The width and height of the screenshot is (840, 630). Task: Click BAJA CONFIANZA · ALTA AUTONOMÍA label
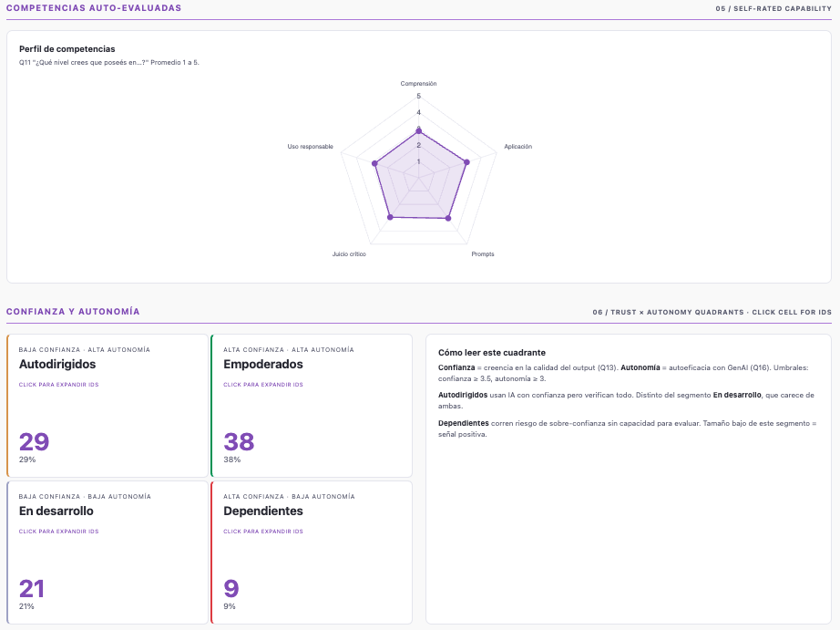point(85,349)
